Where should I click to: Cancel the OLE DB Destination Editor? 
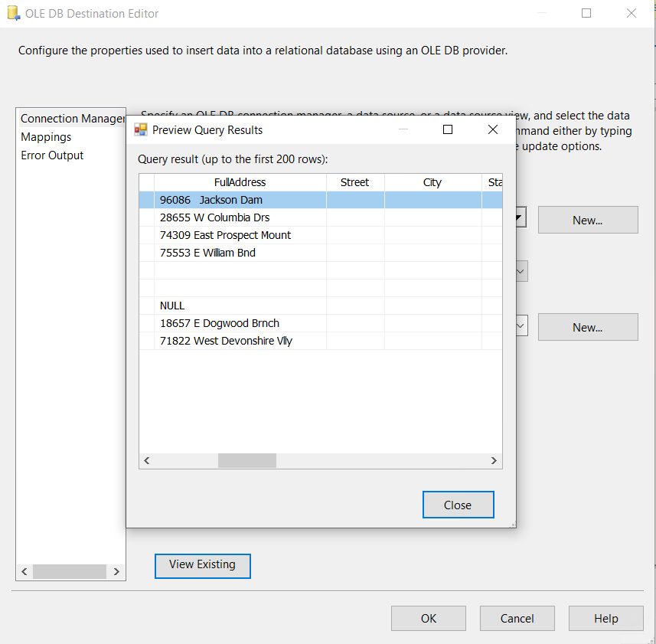[517, 619]
